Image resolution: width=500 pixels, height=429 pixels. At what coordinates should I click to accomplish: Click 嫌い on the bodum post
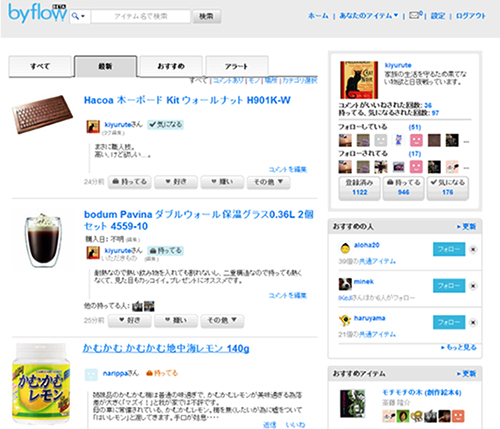(x=176, y=321)
